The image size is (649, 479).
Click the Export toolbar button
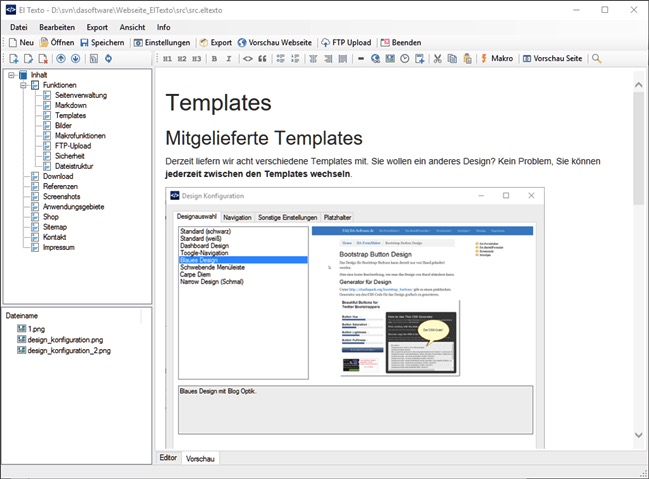point(216,43)
